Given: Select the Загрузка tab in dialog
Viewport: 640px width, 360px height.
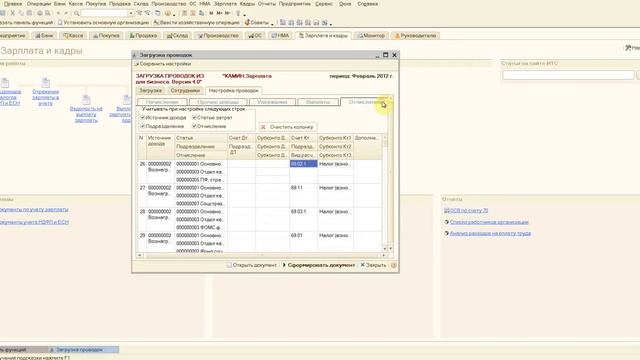Looking at the screenshot, I should 150,91.
